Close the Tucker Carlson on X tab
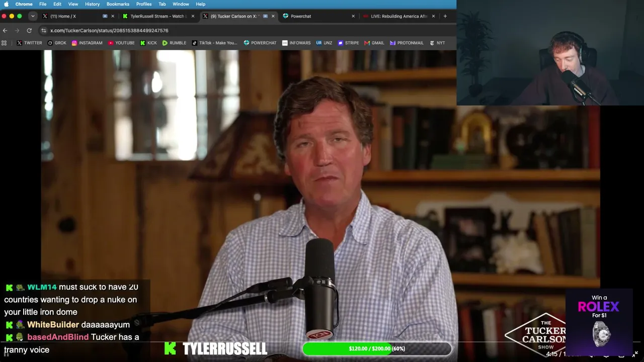 (x=273, y=16)
